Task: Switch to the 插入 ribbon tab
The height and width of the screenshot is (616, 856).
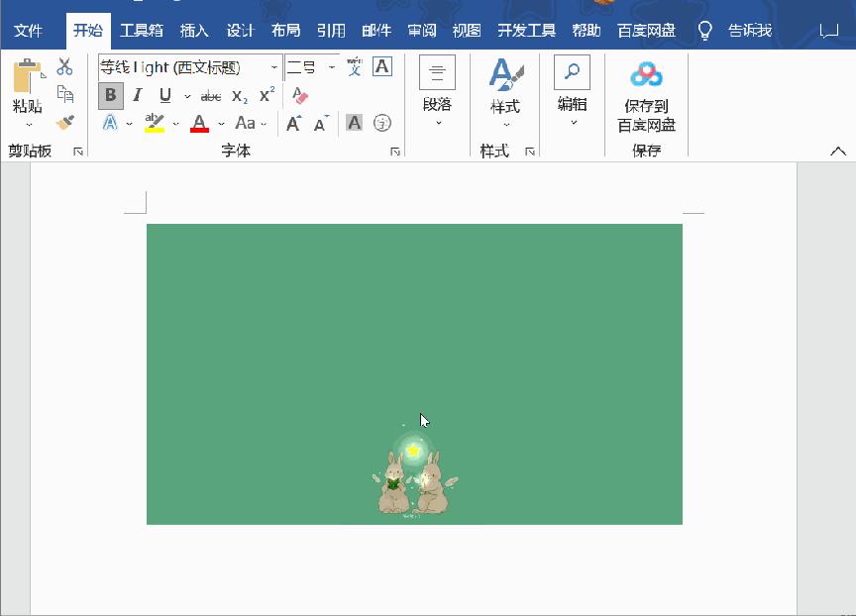Action: [x=194, y=30]
